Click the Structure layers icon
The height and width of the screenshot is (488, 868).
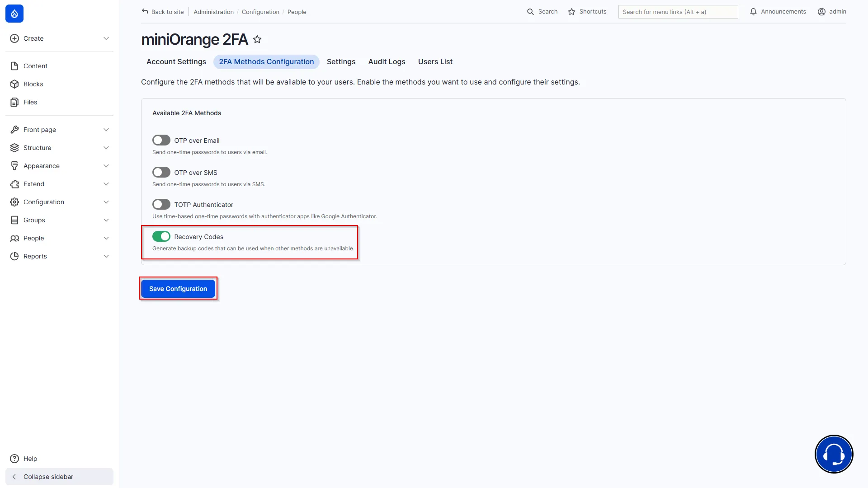pyautogui.click(x=14, y=148)
